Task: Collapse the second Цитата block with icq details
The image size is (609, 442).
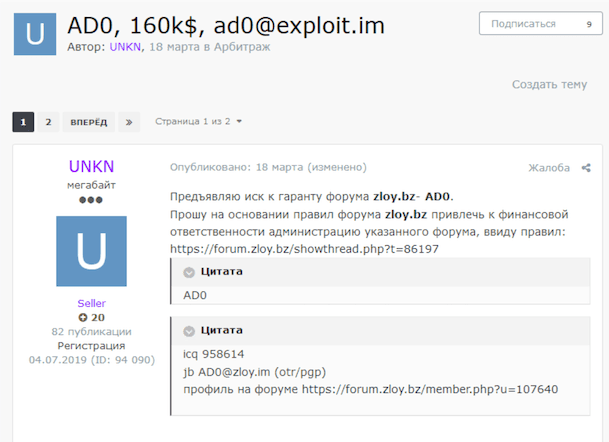Action: coord(189,331)
